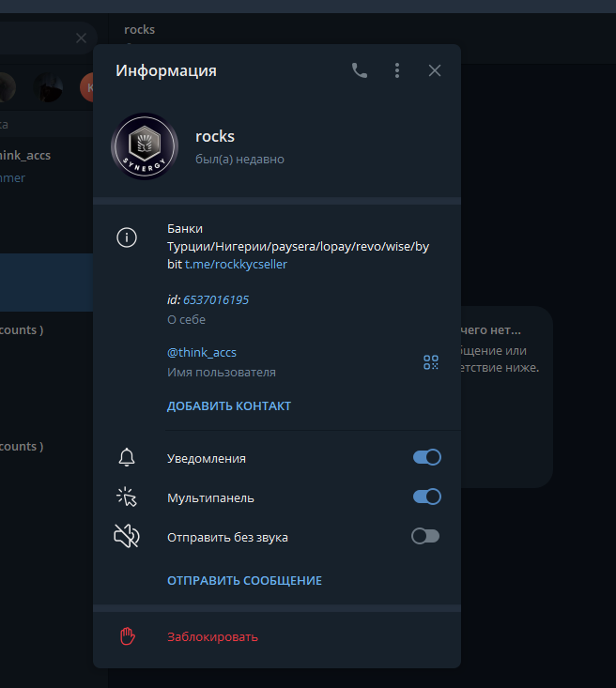Screen dimensions: 616x688
Task: Click the dark avatar in the chat list strip
Action: click(48, 87)
